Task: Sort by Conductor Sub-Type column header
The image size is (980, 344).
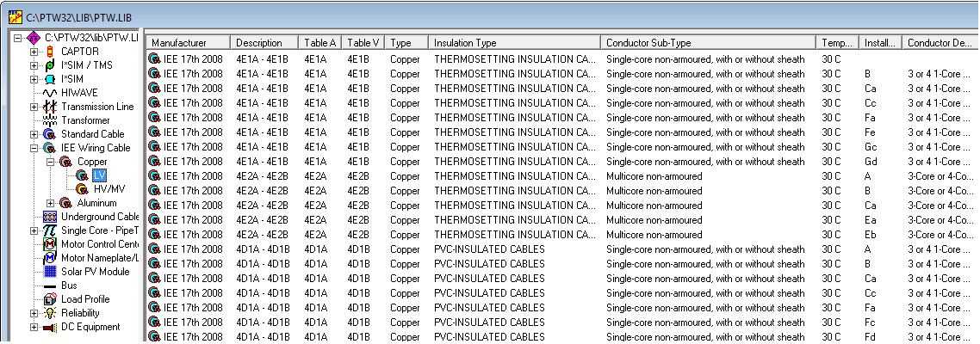Action: [709, 42]
